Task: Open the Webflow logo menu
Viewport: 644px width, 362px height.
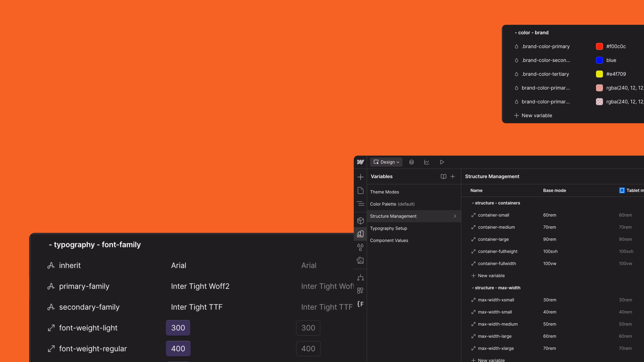Action: pyautogui.click(x=360, y=162)
